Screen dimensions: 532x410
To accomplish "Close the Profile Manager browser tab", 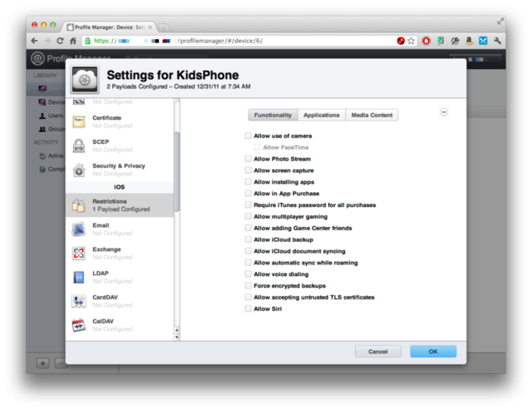I will (x=150, y=27).
